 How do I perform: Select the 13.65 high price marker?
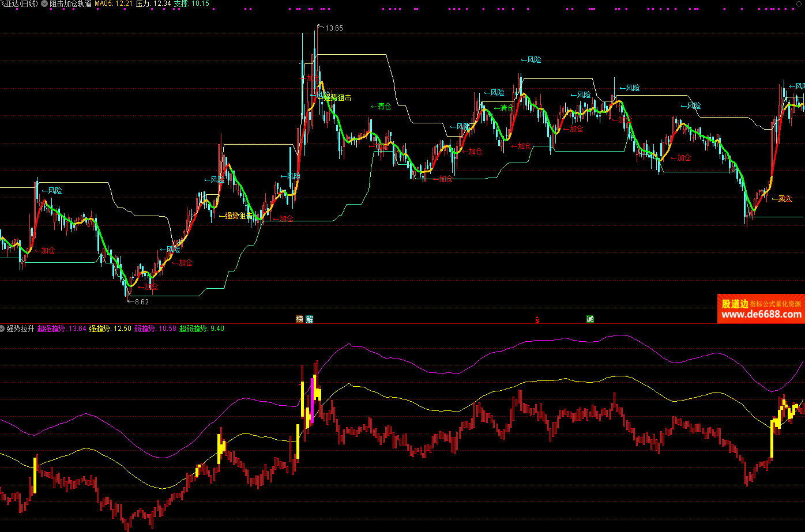coord(334,28)
